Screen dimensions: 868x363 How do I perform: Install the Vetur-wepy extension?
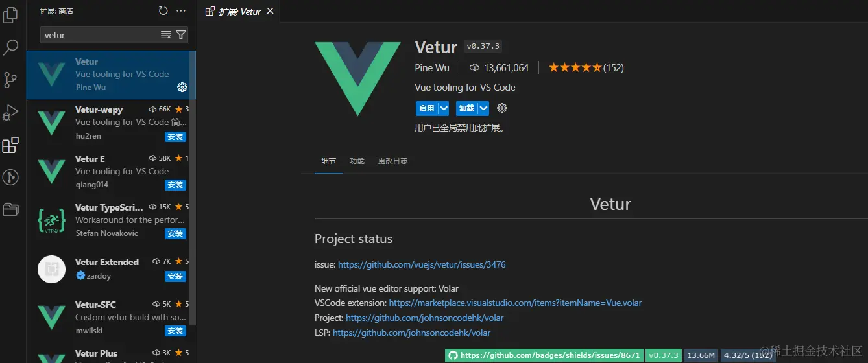coord(175,137)
